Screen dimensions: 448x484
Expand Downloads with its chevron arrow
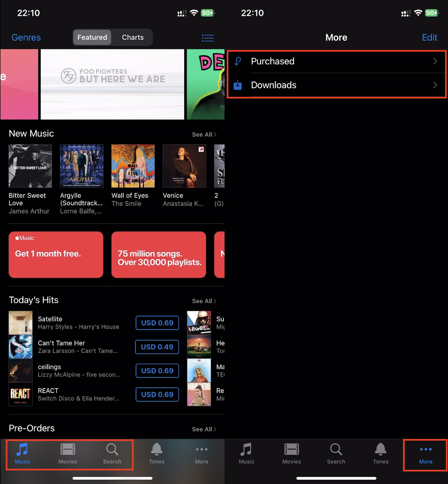pos(435,85)
